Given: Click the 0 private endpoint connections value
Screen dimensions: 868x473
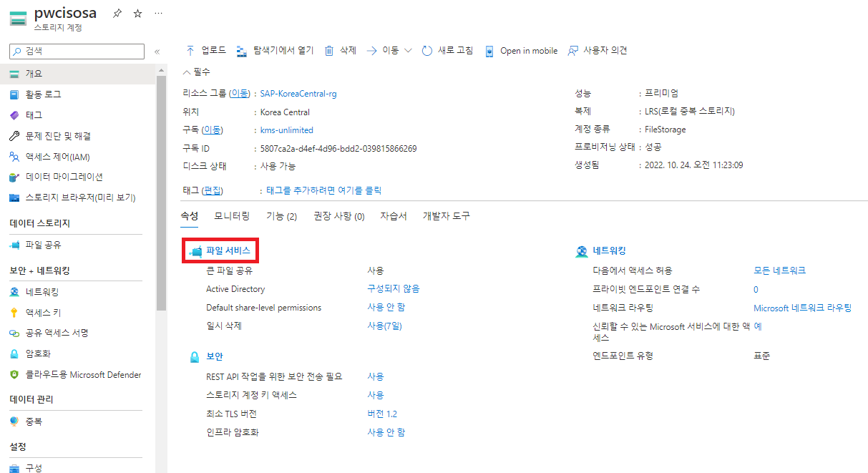Looking at the screenshot, I should click(756, 290).
